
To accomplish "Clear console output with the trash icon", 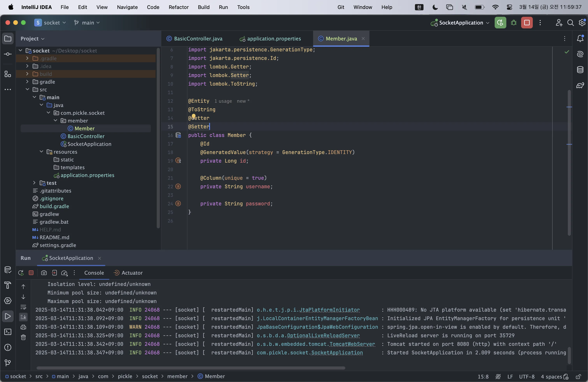I will coord(23,337).
